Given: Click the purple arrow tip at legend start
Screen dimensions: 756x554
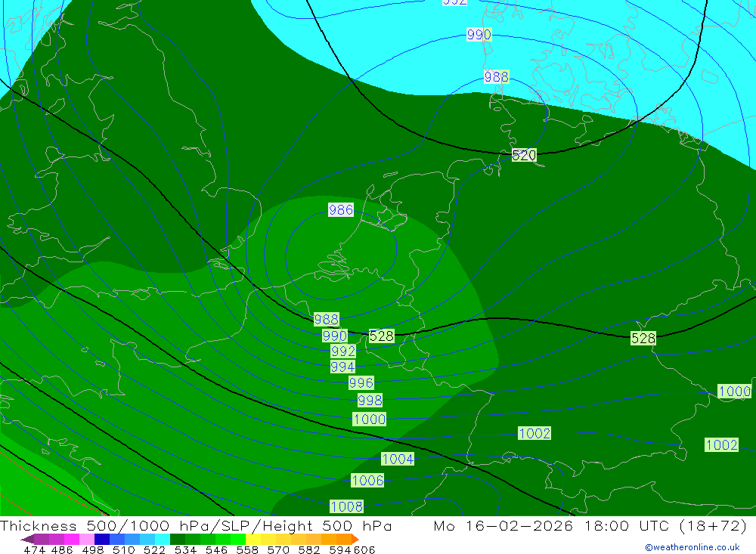Looking at the screenshot, I should pos(27,539).
